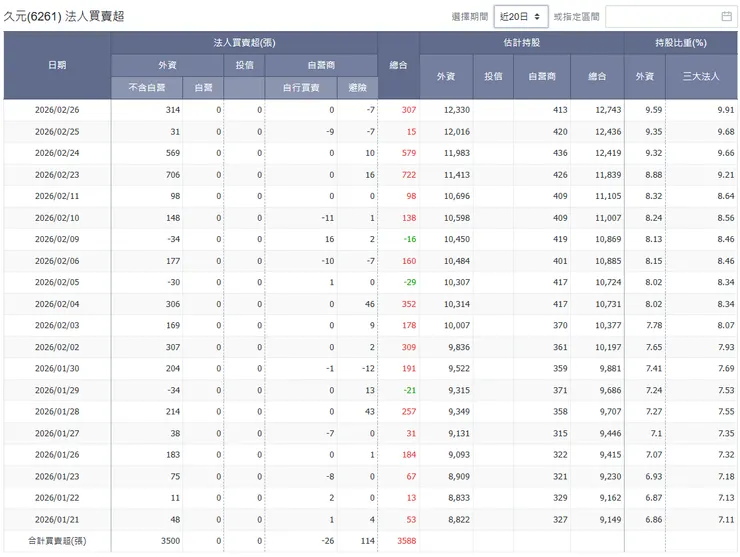Click the 避險 column header
The width and height of the screenshot is (740, 557).
click(x=357, y=88)
